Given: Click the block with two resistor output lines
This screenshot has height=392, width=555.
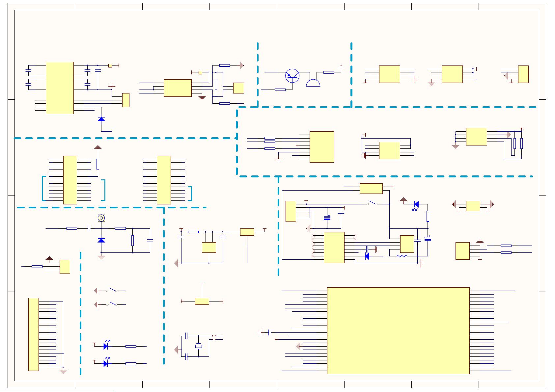Looking at the screenshot, I should pyautogui.click(x=462, y=251).
